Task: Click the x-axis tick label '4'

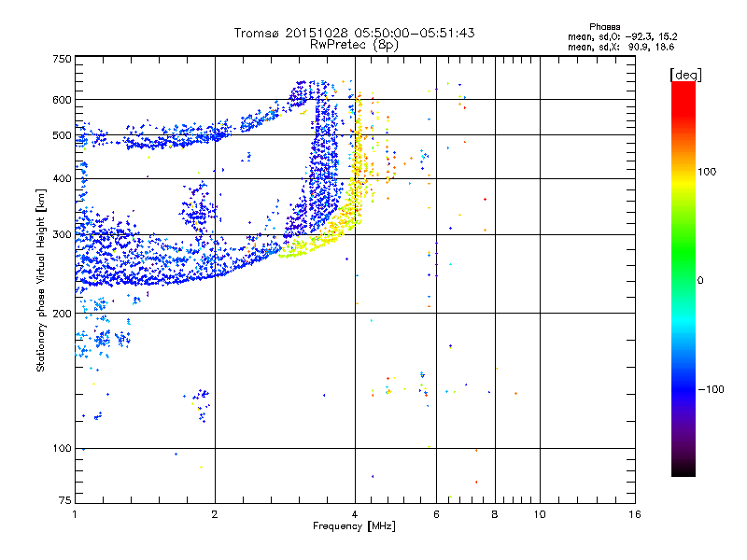Action: (x=355, y=514)
